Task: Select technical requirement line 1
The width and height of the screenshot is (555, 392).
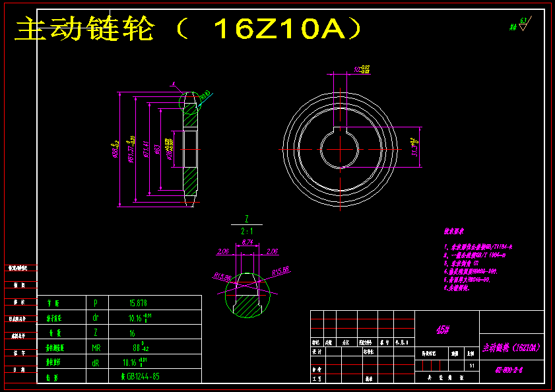Action: click(x=478, y=247)
